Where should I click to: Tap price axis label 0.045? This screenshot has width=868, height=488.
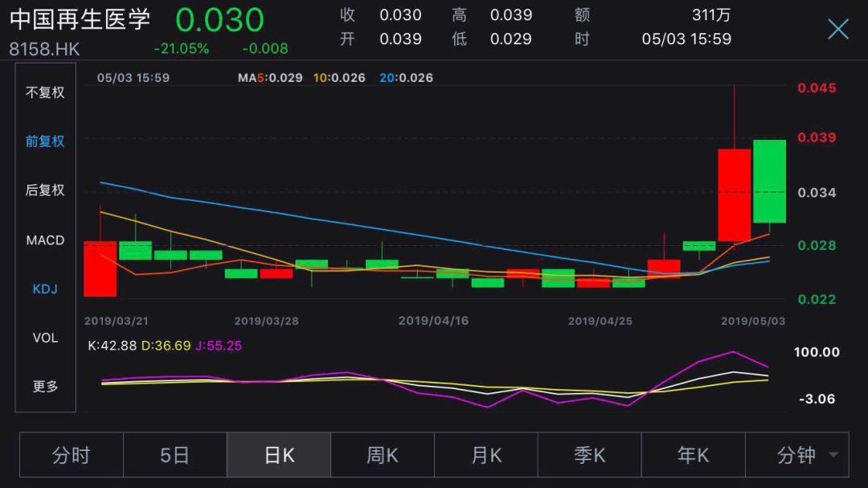coord(817,88)
